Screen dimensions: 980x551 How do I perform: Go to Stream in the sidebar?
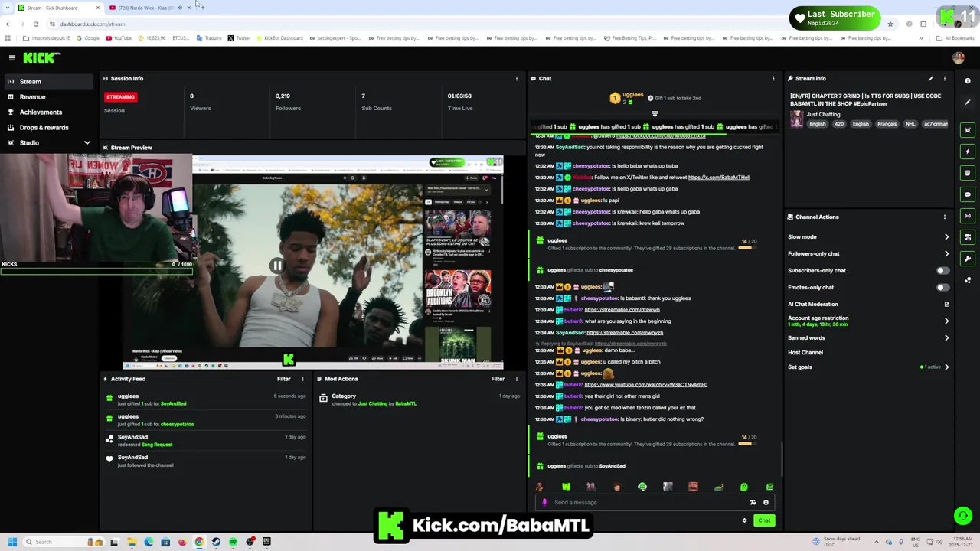click(x=47, y=82)
